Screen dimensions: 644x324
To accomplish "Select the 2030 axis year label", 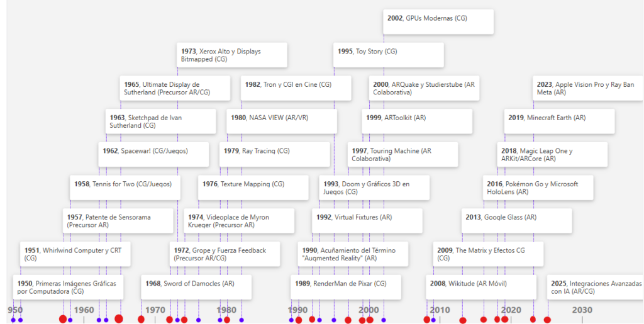I will click(x=582, y=310).
